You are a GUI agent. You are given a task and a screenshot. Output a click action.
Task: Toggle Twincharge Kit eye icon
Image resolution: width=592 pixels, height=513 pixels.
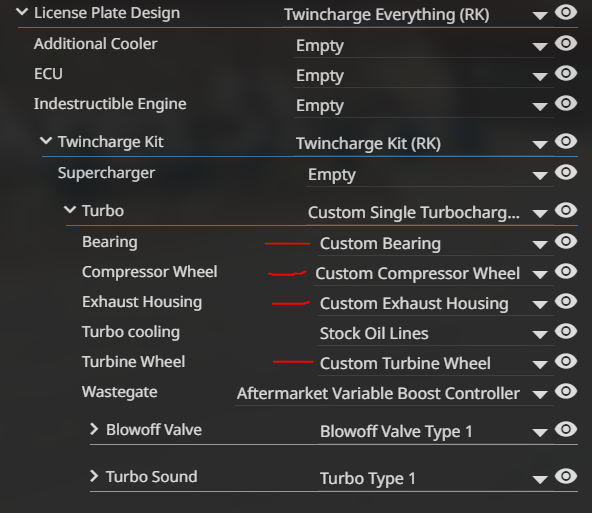click(x=566, y=142)
